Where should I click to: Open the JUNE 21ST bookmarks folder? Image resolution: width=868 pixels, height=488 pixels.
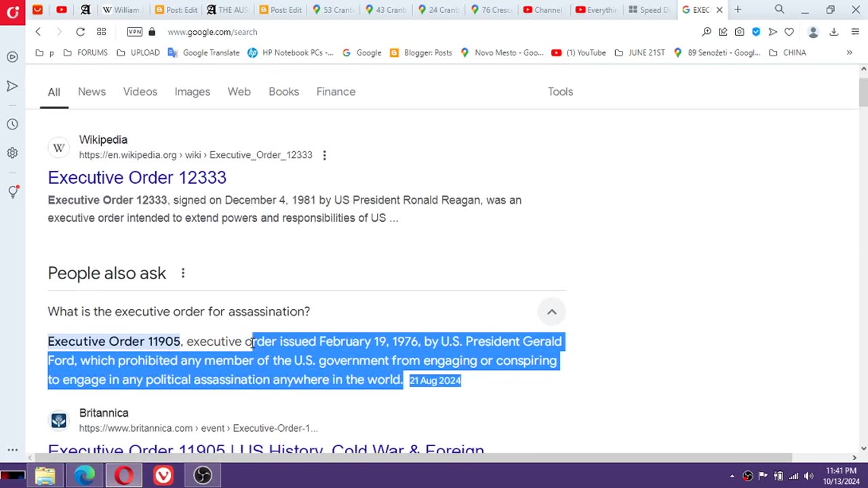coord(639,52)
